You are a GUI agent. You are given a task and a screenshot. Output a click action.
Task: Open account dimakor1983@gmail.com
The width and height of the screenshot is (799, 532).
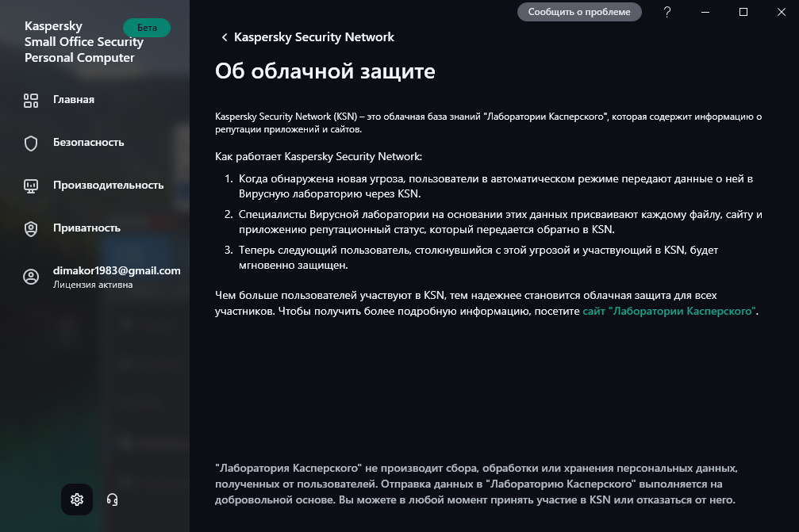tap(117, 270)
